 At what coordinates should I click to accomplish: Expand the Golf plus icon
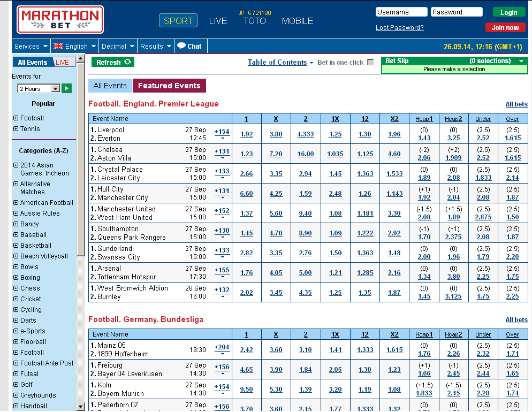pos(16,385)
